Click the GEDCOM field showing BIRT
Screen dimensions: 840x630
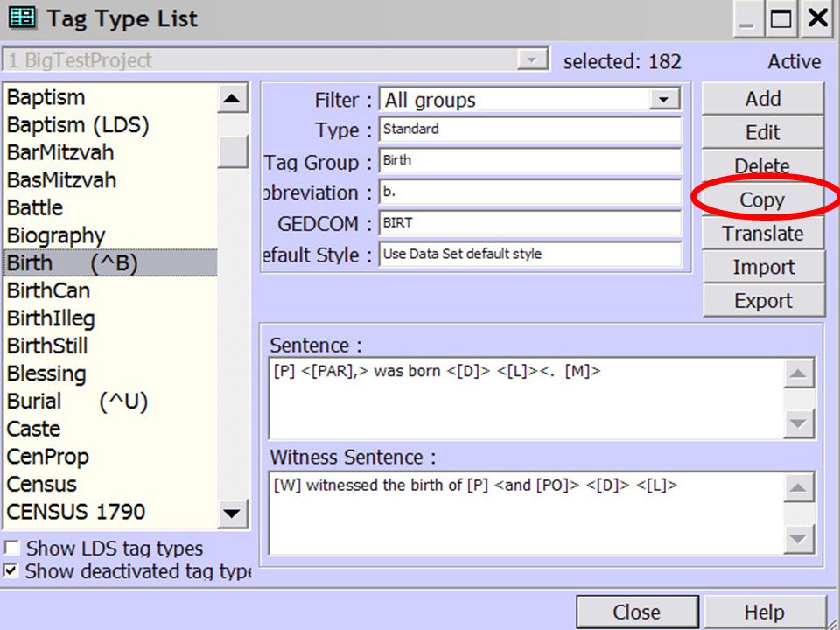click(x=530, y=223)
